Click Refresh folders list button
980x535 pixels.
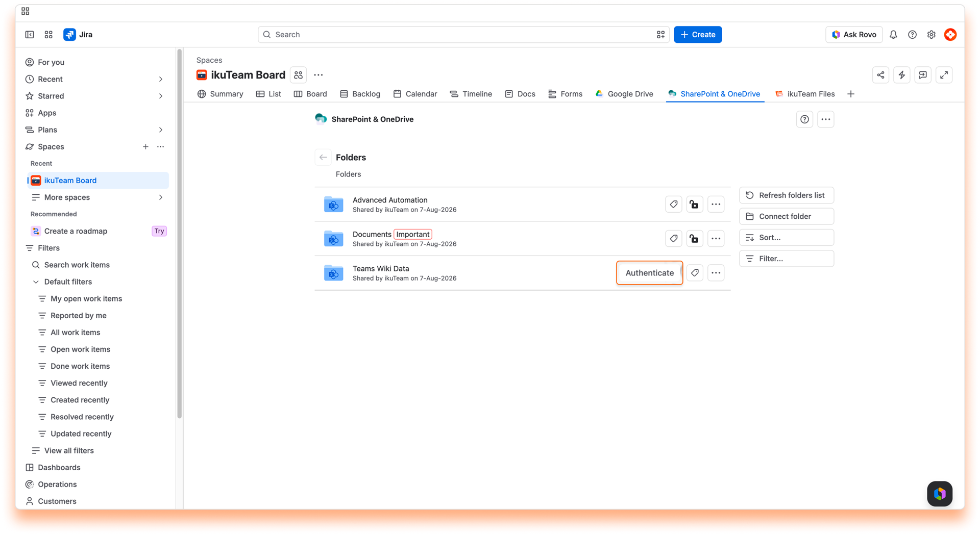coord(787,195)
